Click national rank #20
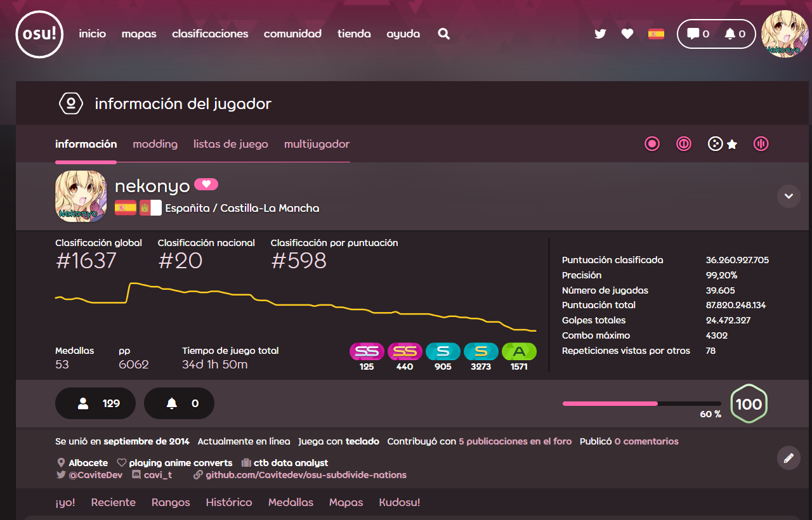The image size is (812, 520). (180, 261)
